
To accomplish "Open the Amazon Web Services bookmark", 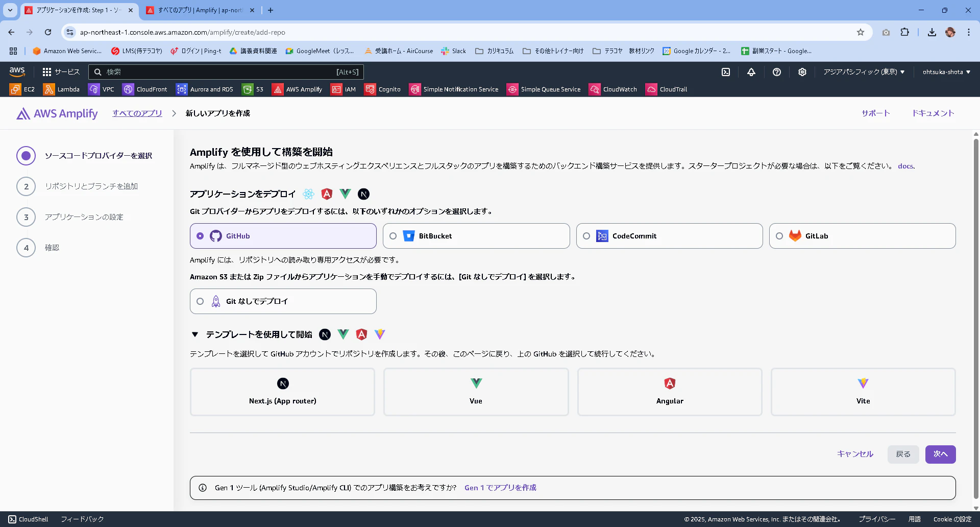I will 67,51.
